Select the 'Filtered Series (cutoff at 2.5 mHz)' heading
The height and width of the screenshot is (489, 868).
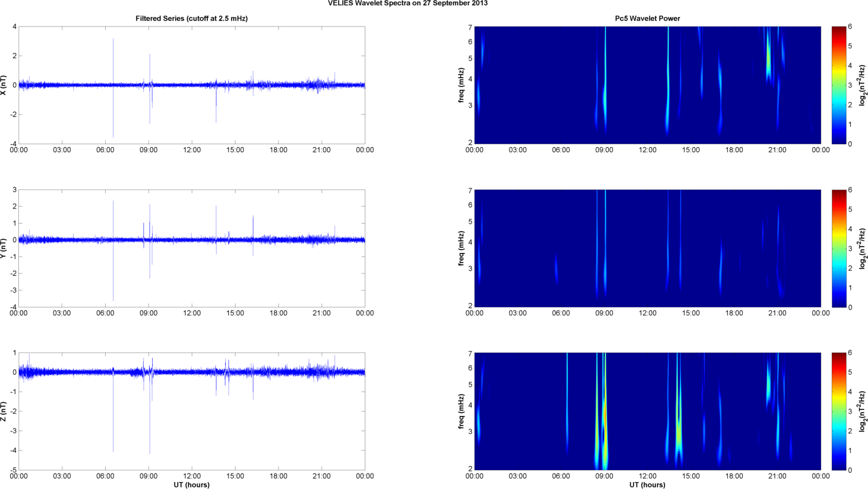tap(191, 18)
